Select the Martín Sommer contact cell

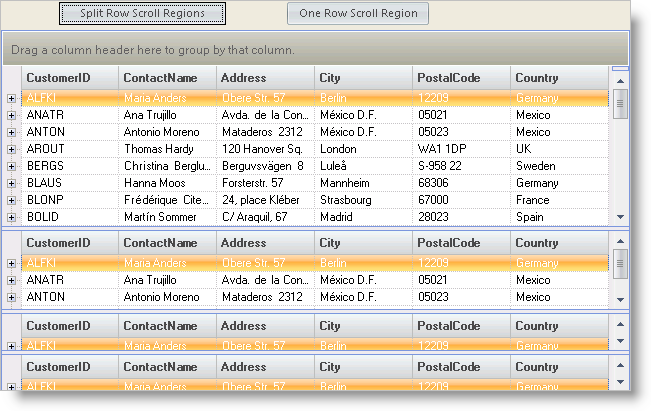pos(167,217)
